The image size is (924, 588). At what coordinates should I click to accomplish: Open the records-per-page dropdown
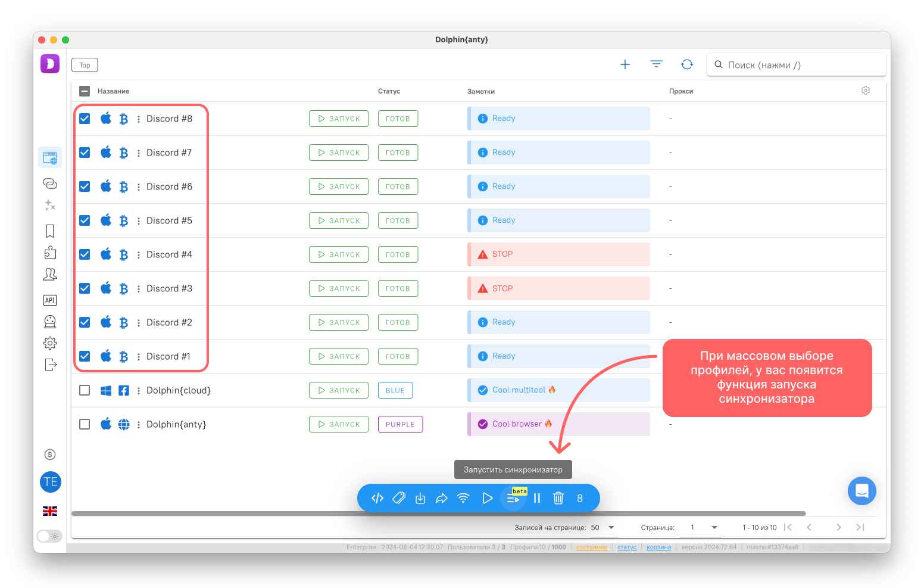(603, 527)
